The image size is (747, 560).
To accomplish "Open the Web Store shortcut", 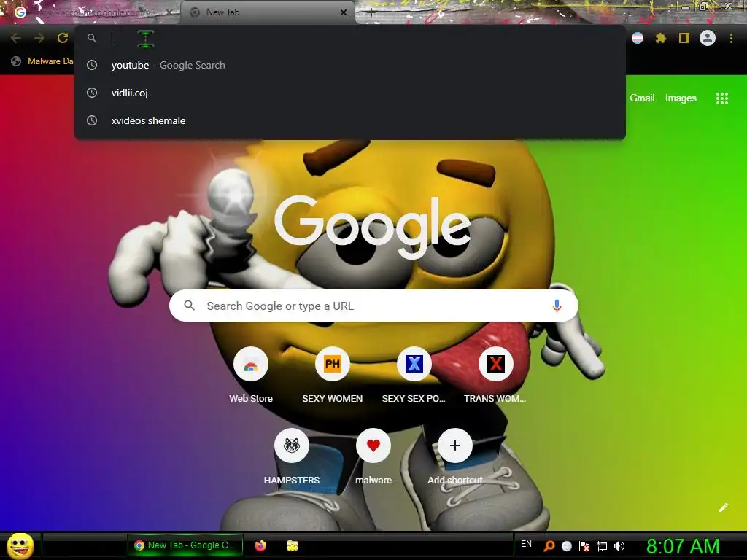I will click(251, 365).
